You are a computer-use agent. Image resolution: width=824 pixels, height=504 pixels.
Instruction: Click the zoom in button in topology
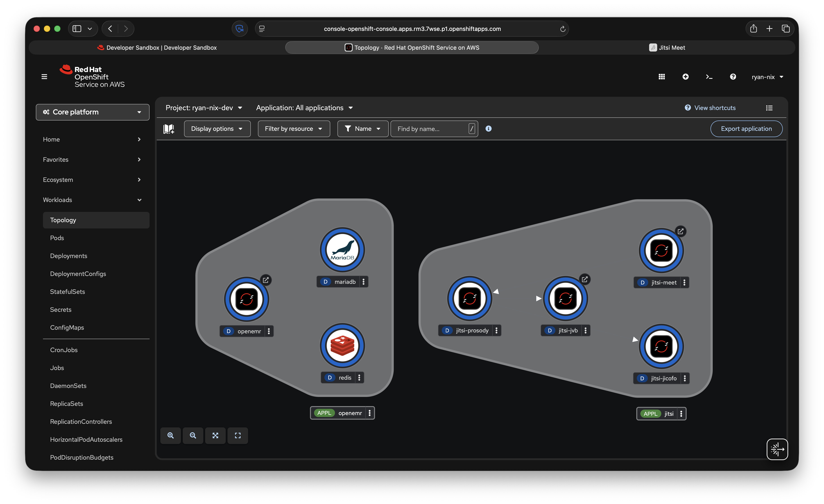(x=171, y=435)
